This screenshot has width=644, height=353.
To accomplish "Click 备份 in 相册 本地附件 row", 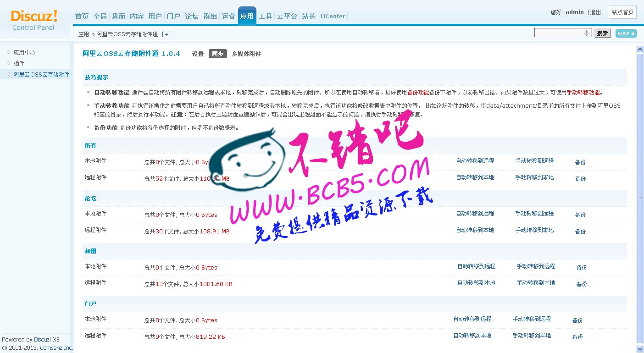I will pyautogui.click(x=582, y=268).
